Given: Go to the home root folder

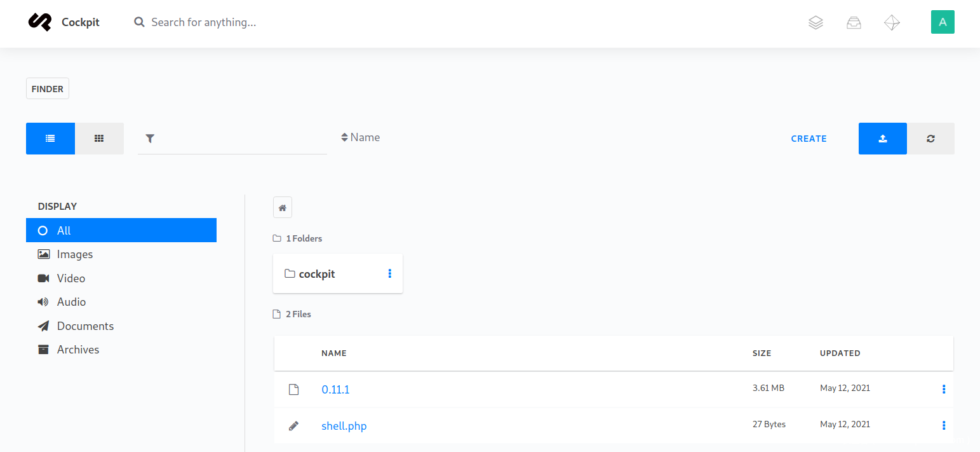Looking at the screenshot, I should click(283, 207).
